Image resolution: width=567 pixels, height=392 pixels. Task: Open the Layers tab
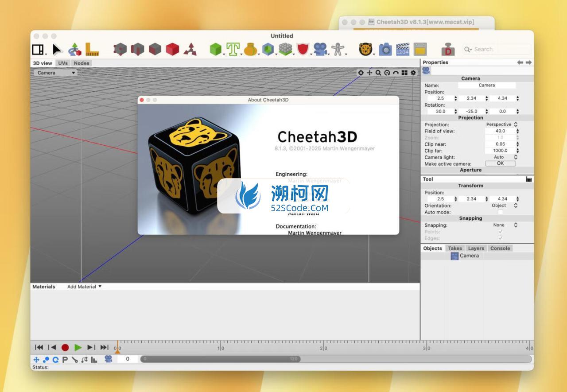pos(476,248)
